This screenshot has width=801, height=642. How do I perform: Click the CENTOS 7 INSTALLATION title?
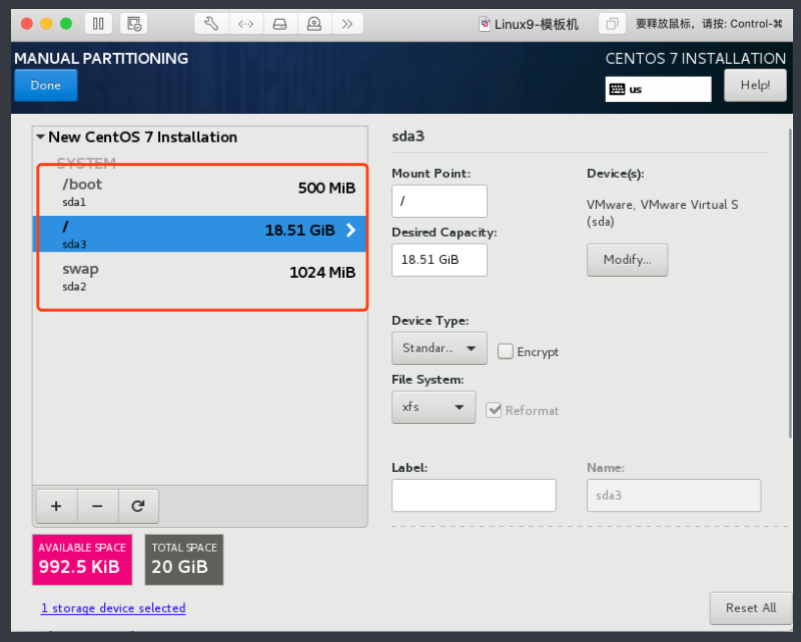[x=695, y=59]
